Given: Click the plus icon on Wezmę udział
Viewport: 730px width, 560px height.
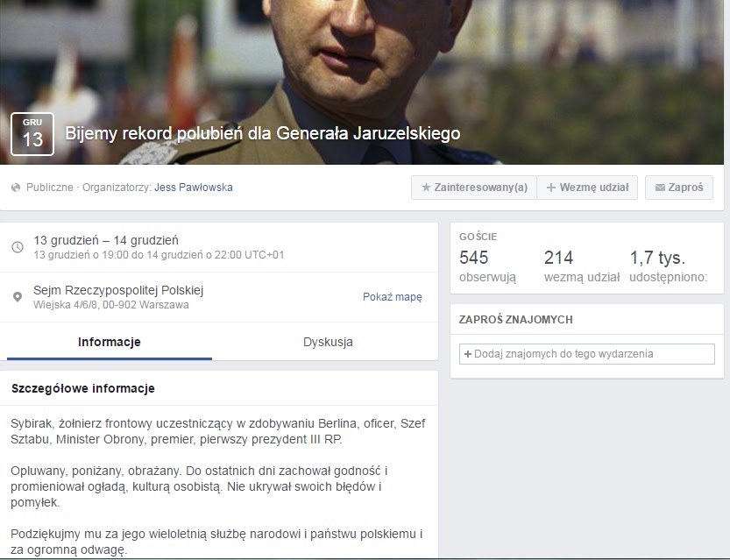Looking at the screenshot, I should (550, 188).
